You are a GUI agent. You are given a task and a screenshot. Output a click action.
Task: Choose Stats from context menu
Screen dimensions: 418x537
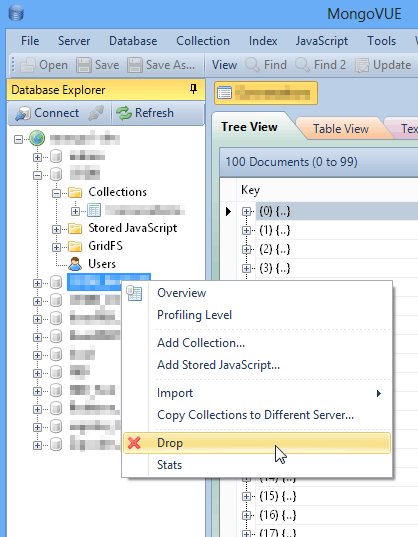tap(257, 465)
